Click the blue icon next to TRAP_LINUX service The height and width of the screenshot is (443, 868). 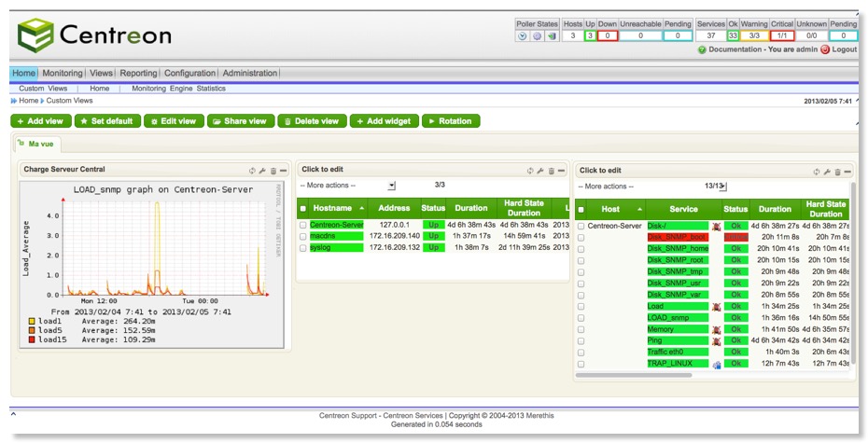pos(716,365)
